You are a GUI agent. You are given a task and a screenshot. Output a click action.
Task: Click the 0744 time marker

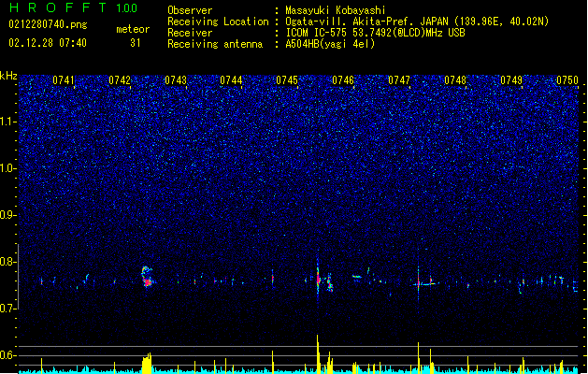(231, 80)
